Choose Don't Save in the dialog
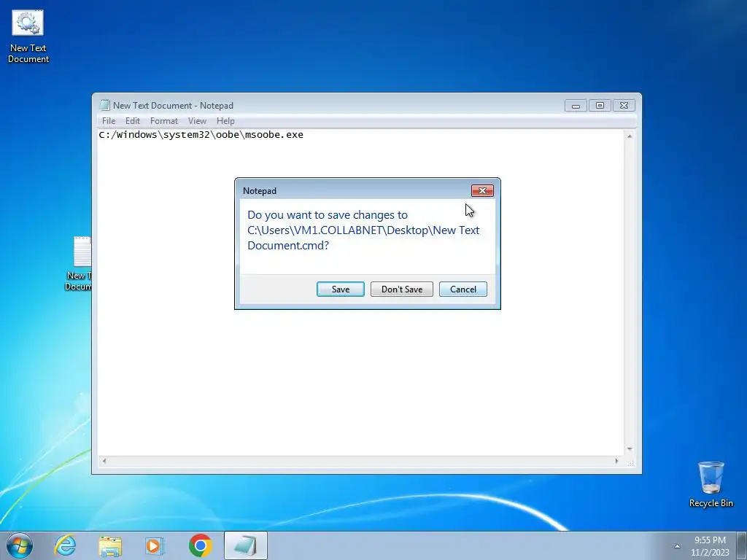This screenshot has height=560, width=747. pos(402,289)
